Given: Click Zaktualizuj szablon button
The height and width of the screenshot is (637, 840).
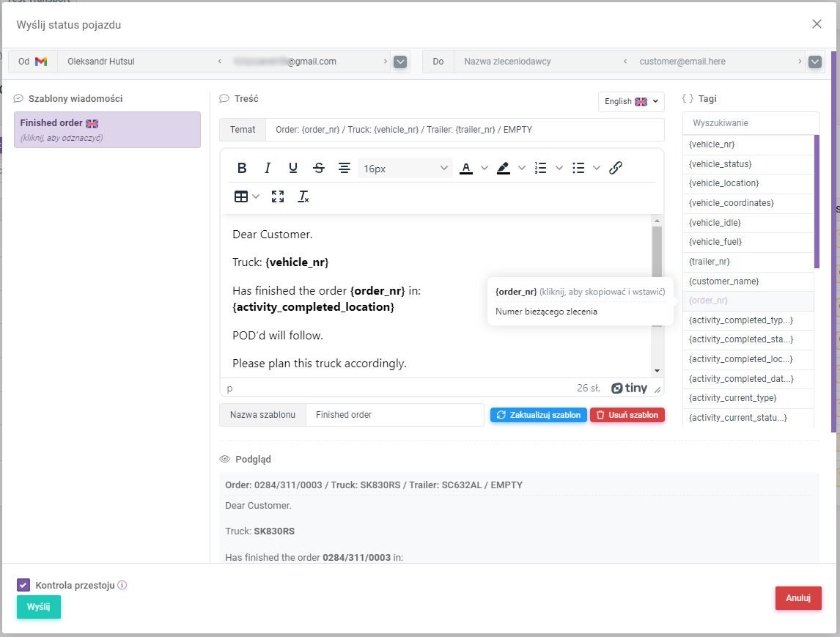Looking at the screenshot, I should click(x=539, y=415).
